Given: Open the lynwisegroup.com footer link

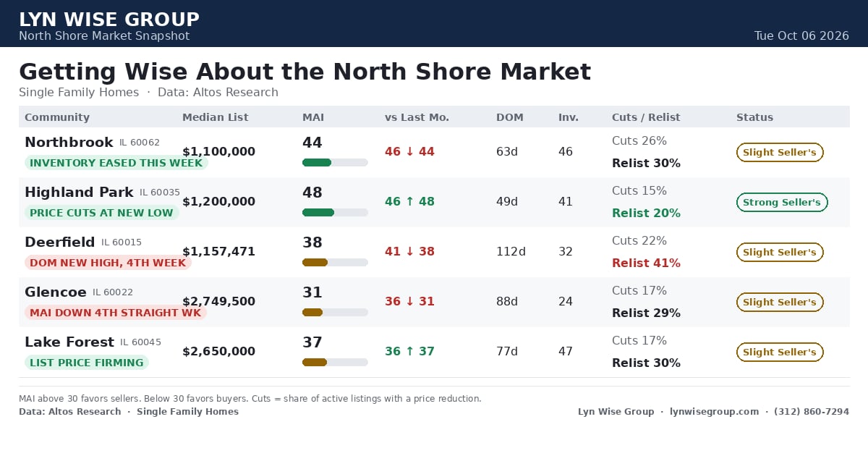Looking at the screenshot, I should pyautogui.click(x=714, y=412).
